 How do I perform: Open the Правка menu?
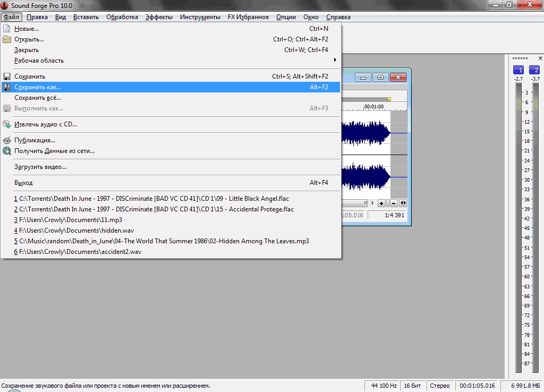[37, 17]
